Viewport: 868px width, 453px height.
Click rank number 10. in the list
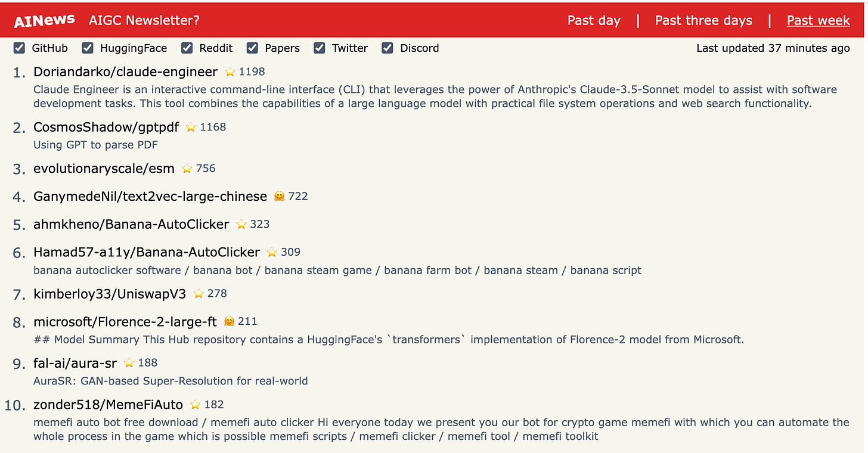coord(15,406)
